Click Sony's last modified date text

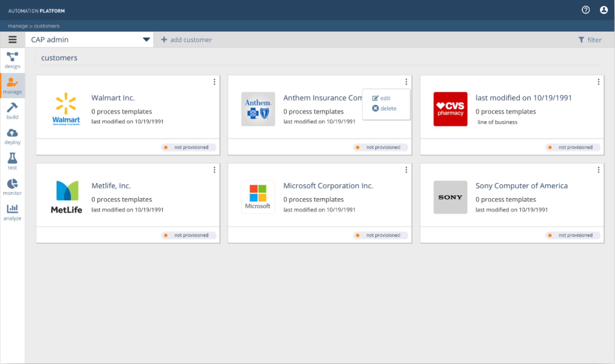pos(511,210)
